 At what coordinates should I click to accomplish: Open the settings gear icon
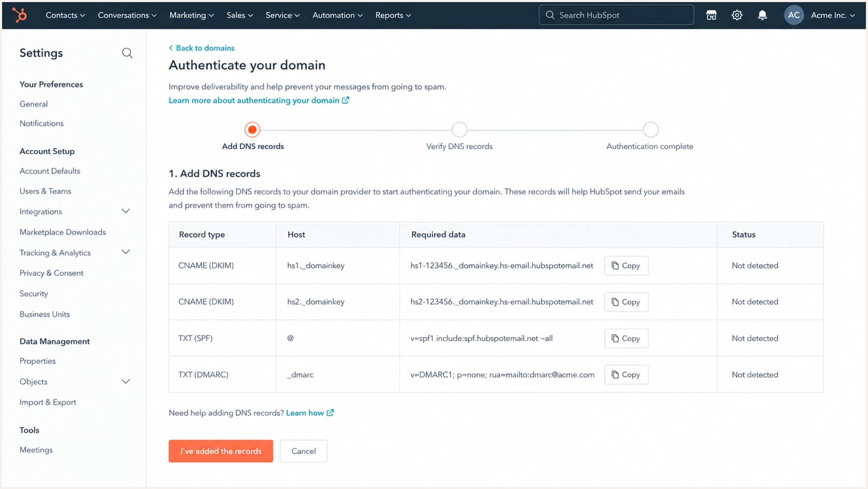737,15
